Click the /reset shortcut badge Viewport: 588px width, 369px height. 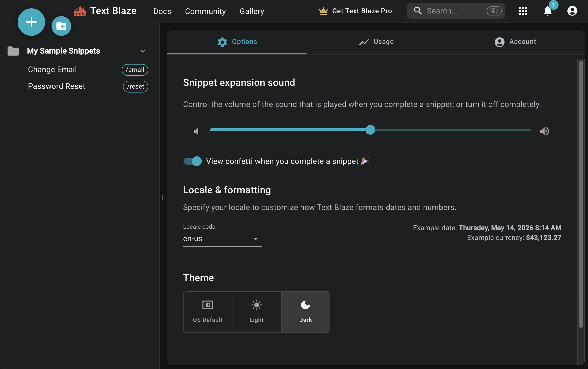pos(135,87)
